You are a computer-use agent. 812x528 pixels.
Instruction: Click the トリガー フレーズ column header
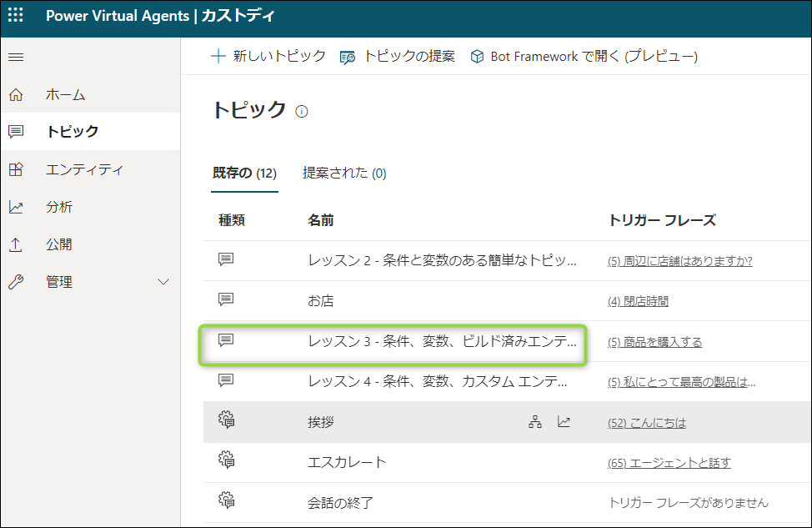pyautogui.click(x=662, y=220)
